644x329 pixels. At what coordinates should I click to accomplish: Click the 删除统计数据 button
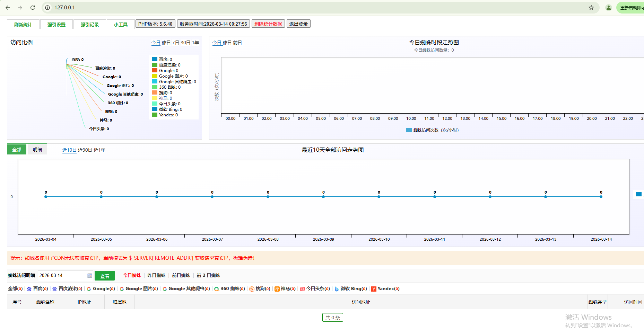click(268, 24)
